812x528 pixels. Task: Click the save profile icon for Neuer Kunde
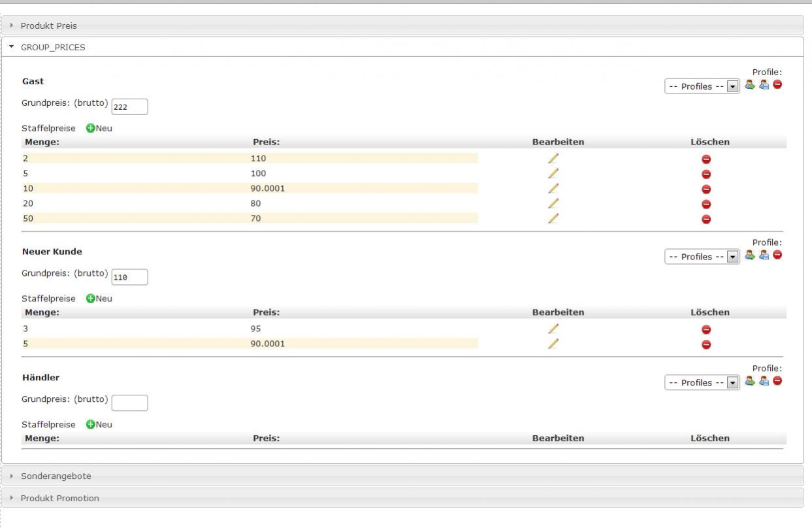pos(764,256)
